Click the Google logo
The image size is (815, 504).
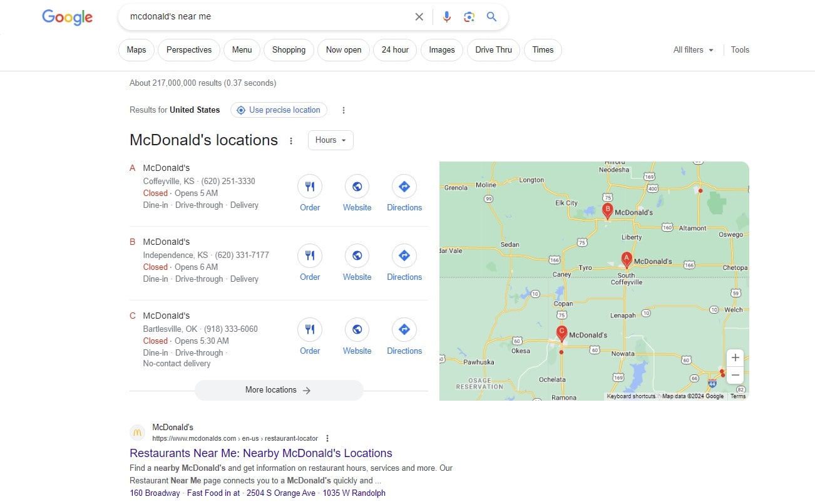67,17
